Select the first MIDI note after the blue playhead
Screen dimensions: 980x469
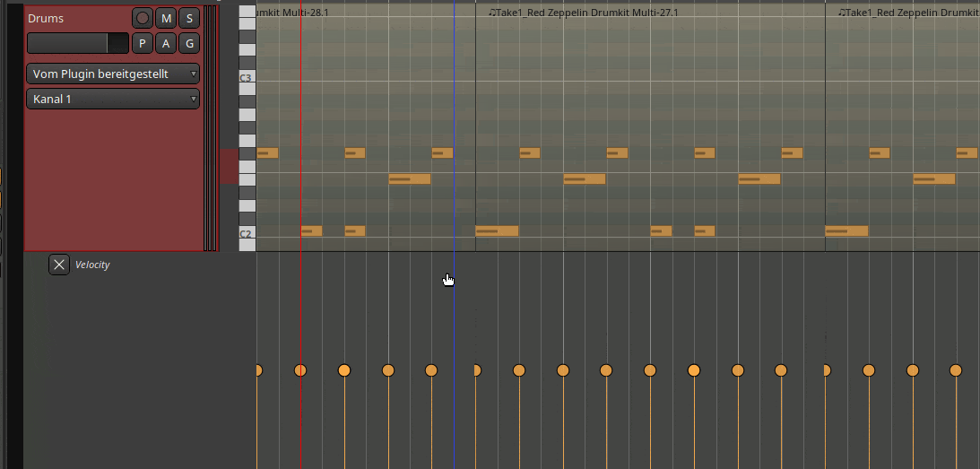[x=497, y=231]
